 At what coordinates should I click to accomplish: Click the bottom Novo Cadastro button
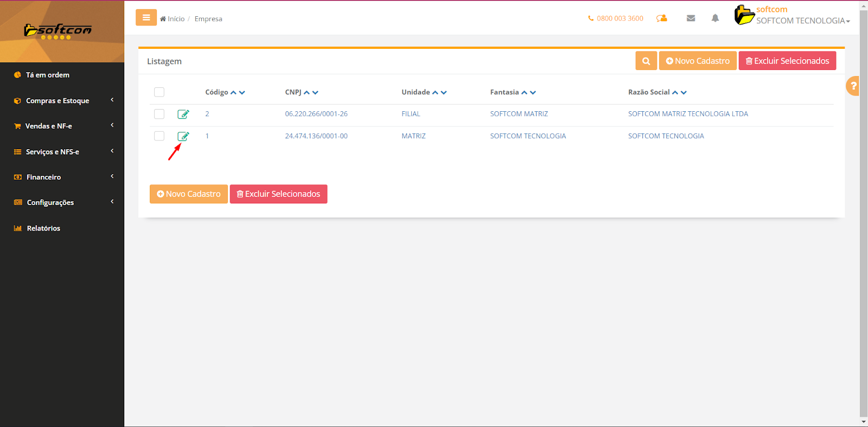(x=188, y=194)
